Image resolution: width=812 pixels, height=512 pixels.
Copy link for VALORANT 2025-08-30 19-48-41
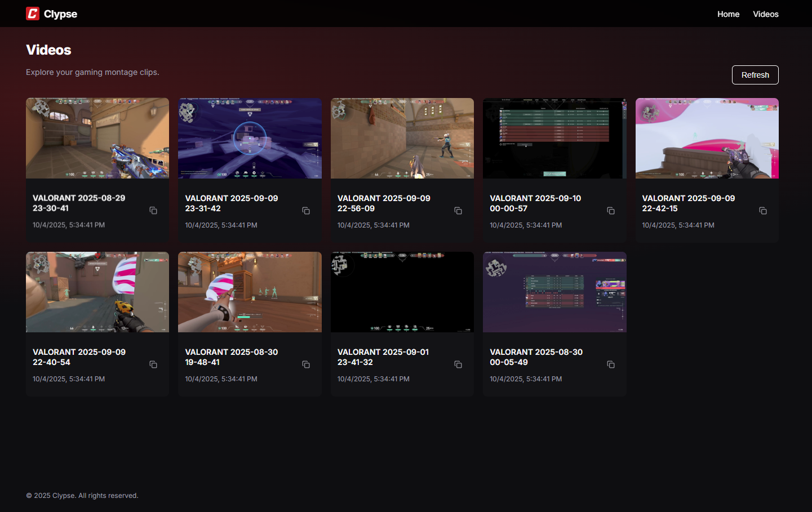[306, 364]
